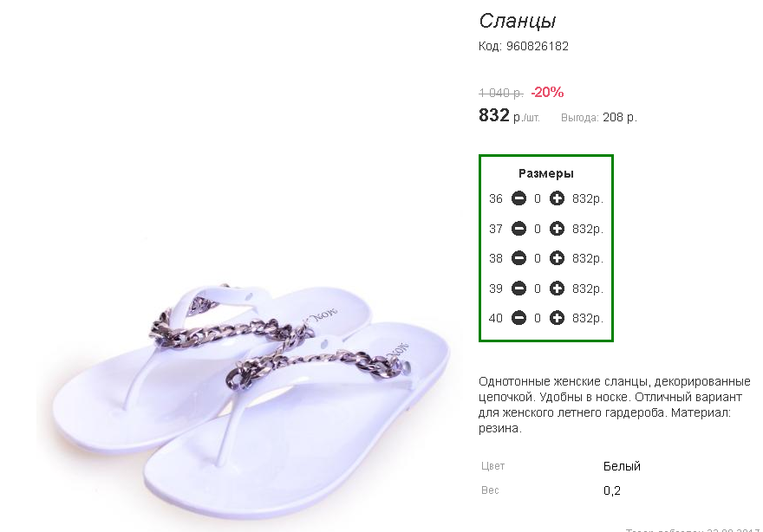This screenshot has height=532, width=763.
Task: Click the crossed-out old price 1 040 р.
Action: (501, 93)
